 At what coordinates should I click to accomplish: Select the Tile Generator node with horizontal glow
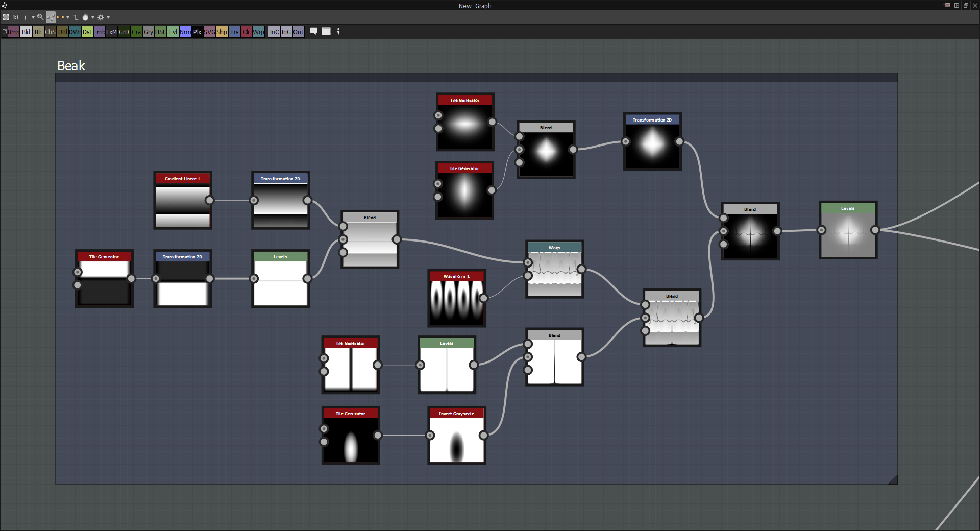[465, 122]
